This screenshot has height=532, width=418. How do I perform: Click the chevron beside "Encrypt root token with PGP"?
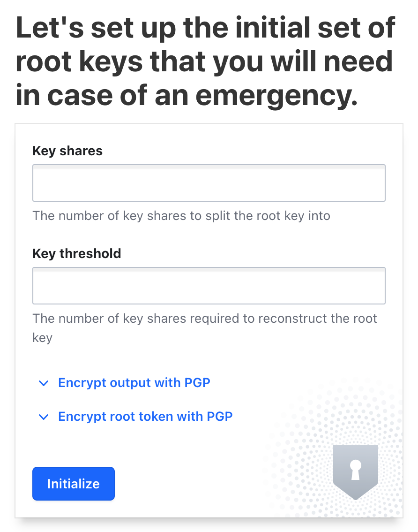[43, 417]
